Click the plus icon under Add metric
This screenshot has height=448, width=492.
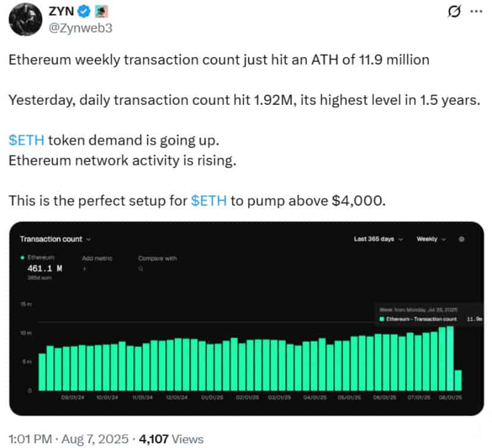click(x=85, y=269)
